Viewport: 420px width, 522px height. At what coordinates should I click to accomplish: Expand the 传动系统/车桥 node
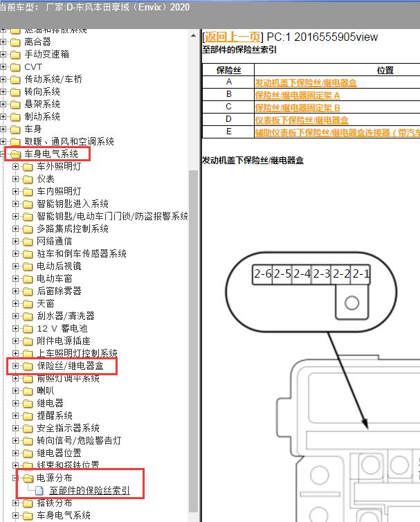coord(3,79)
